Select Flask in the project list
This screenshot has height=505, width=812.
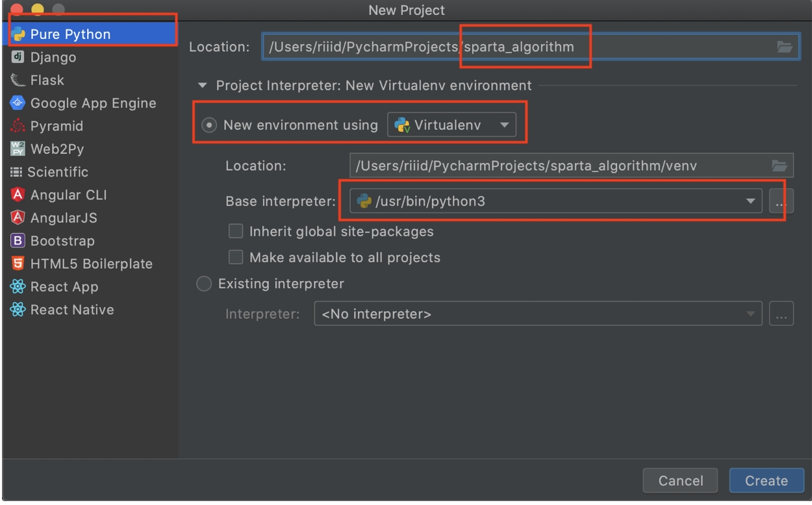pos(91,80)
